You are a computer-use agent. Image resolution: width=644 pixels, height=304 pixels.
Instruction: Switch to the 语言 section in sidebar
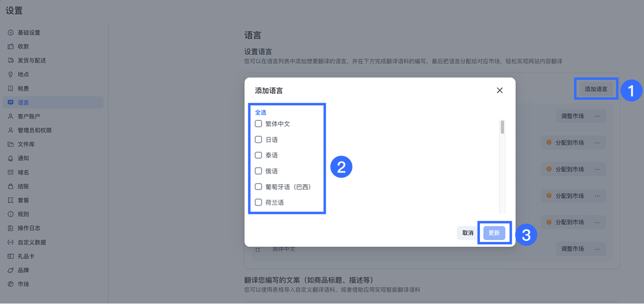(x=22, y=102)
